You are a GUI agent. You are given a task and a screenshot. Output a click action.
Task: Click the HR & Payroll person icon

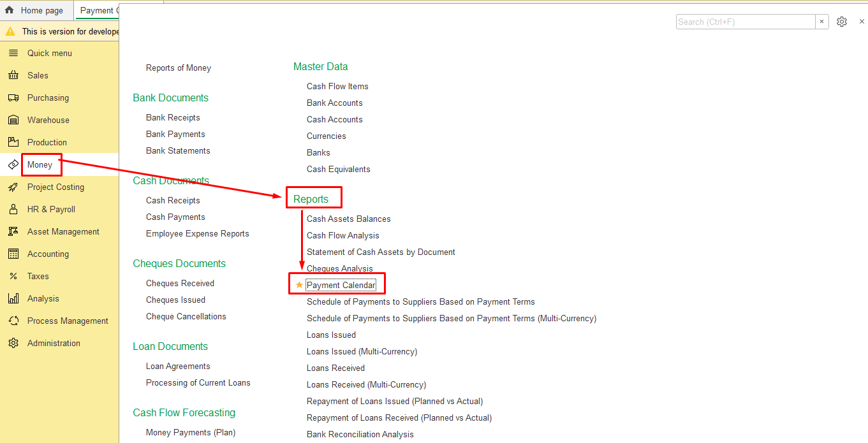(13, 209)
